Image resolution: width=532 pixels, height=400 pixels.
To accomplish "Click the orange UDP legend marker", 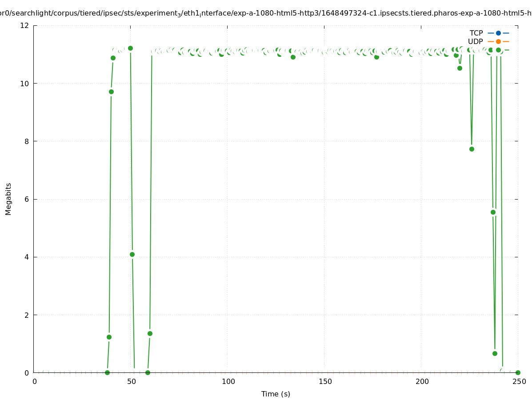I will pos(498,41).
